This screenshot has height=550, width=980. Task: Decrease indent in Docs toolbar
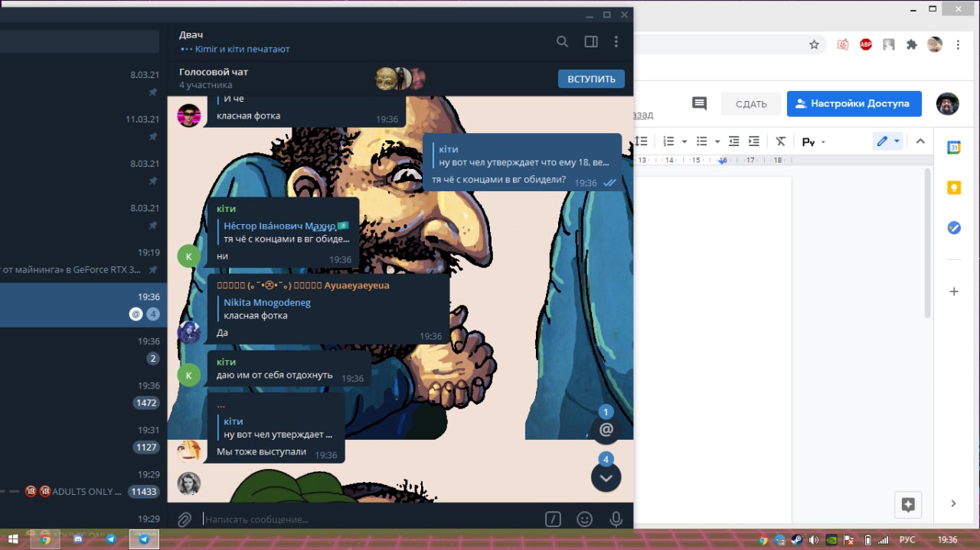pos(734,142)
